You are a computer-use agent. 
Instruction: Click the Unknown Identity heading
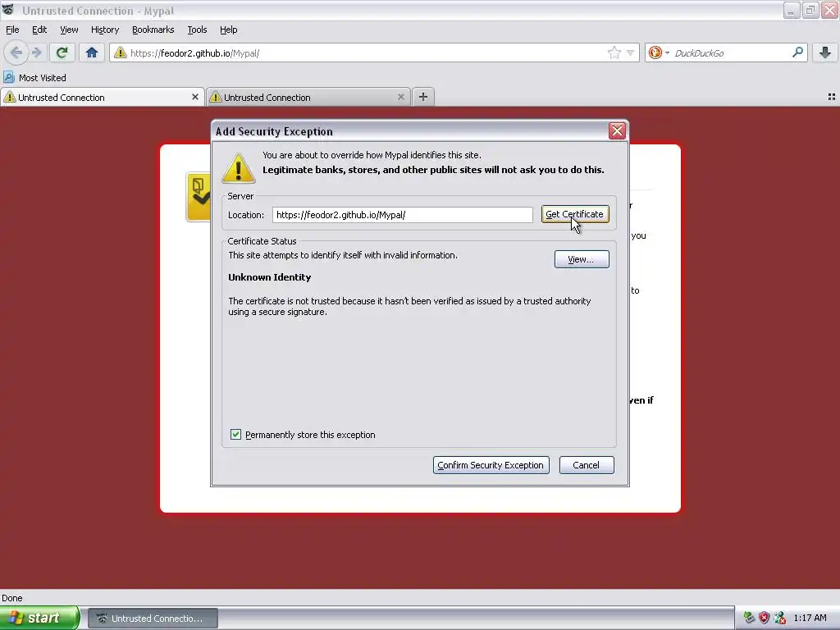[x=269, y=277]
